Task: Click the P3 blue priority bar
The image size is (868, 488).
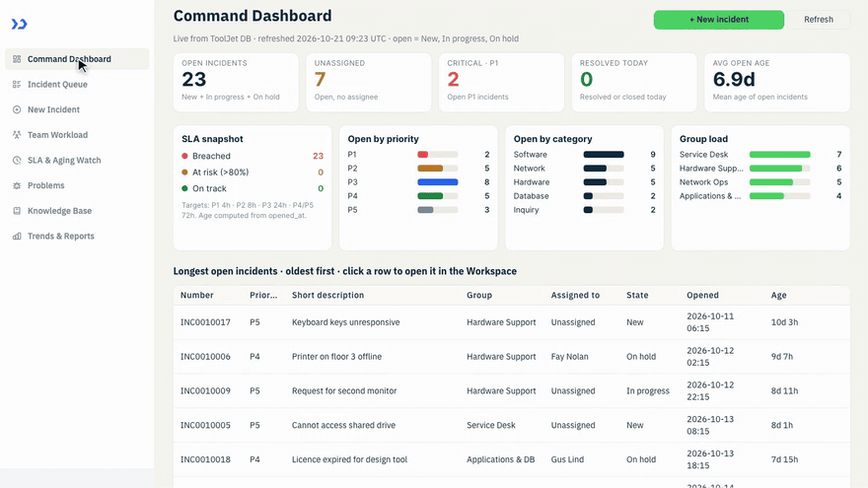Action: 438,182
